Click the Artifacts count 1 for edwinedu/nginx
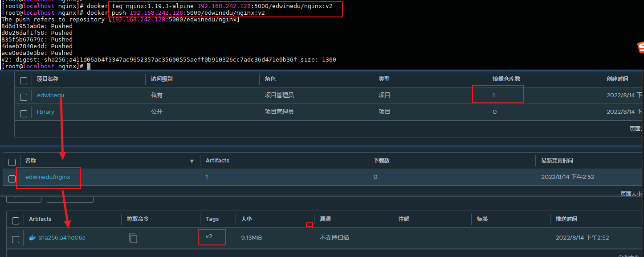644x257 pixels. point(207,177)
